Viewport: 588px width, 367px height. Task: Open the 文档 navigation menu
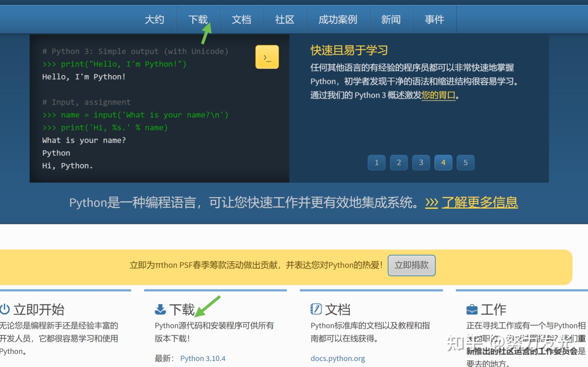click(241, 20)
